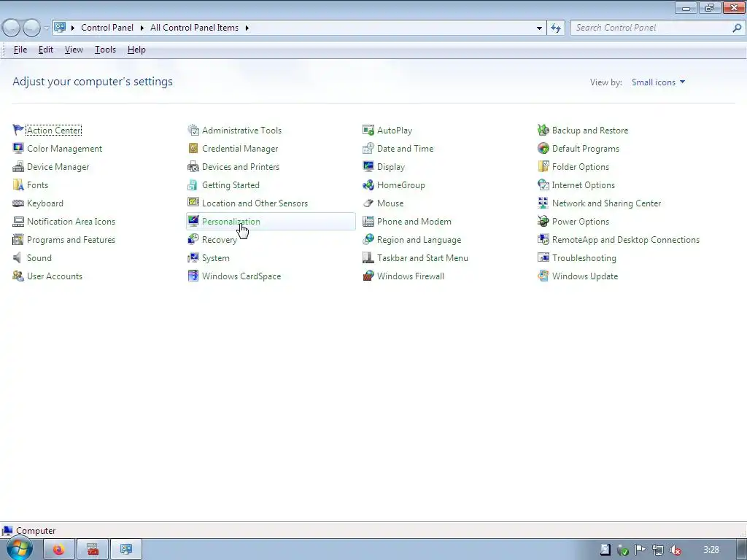This screenshot has height=560, width=747.
Task: Open the User Accounts icon
Action: tap(18, 276)
